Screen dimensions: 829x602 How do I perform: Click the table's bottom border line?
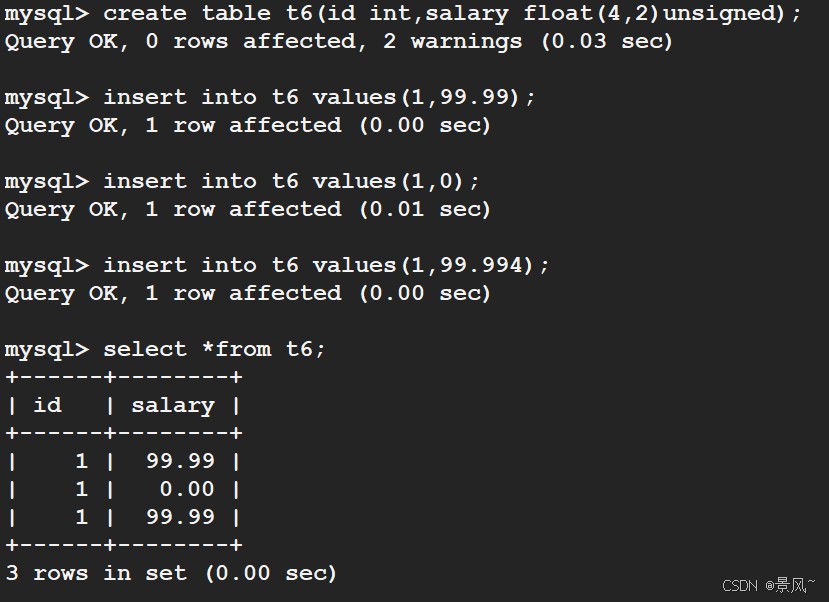point(124,545)
